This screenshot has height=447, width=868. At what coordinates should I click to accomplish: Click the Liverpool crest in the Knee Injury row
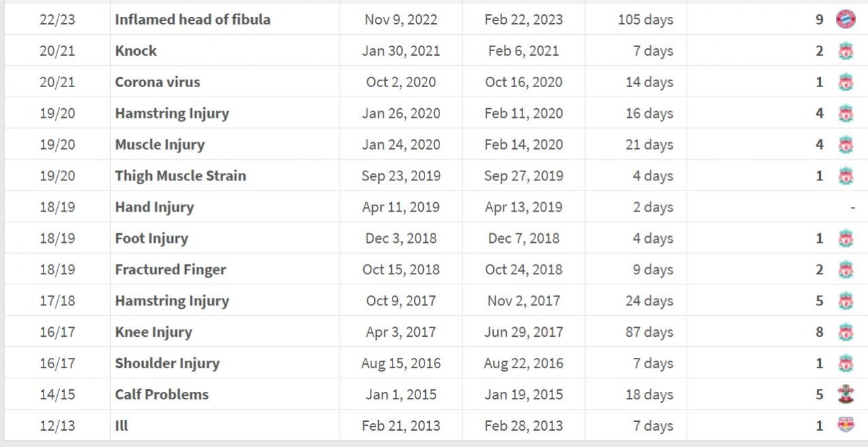tap(846, 332)
